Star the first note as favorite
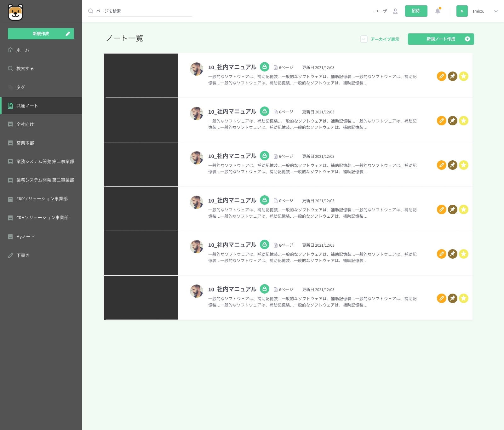The image size is (504, 430). 463,76
